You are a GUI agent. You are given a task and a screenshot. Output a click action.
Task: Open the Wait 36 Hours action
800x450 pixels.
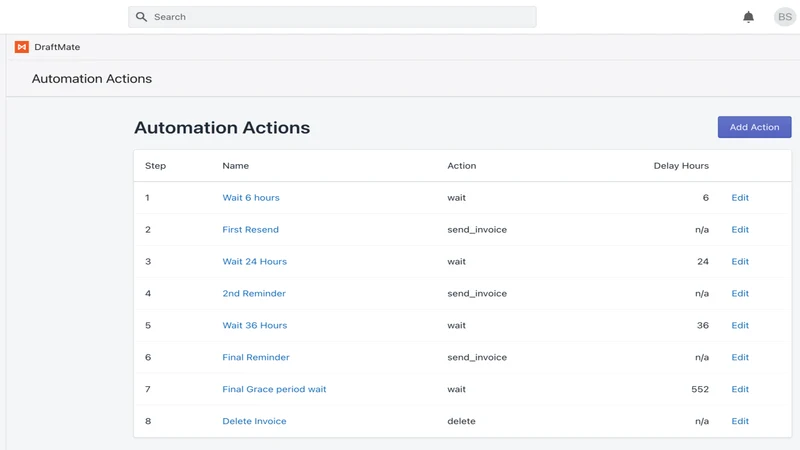(255, 325)
